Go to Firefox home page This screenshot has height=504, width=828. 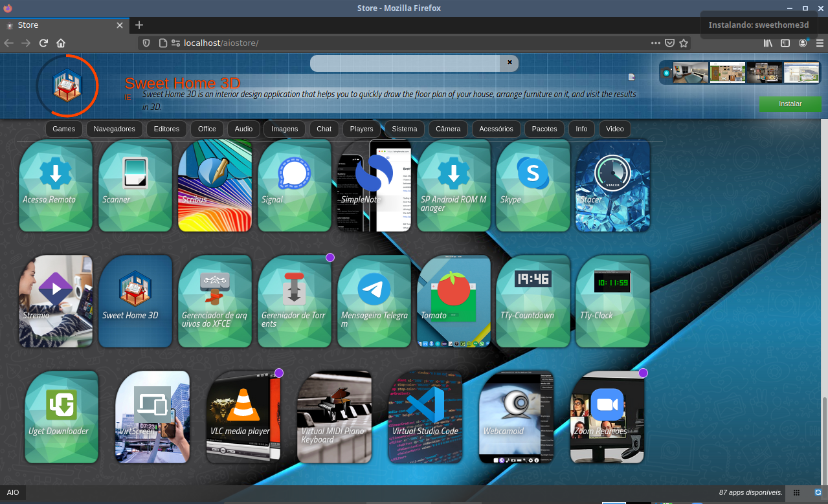(61, 43)
